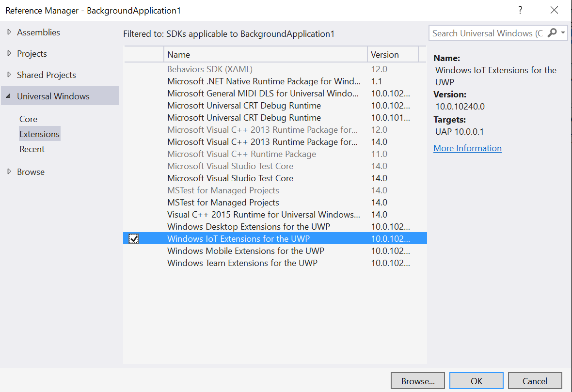Uncheck Windows IoT Extensions for the UWP checkbox
Viewport: 572px width, 392px height.
pos(134,238)
